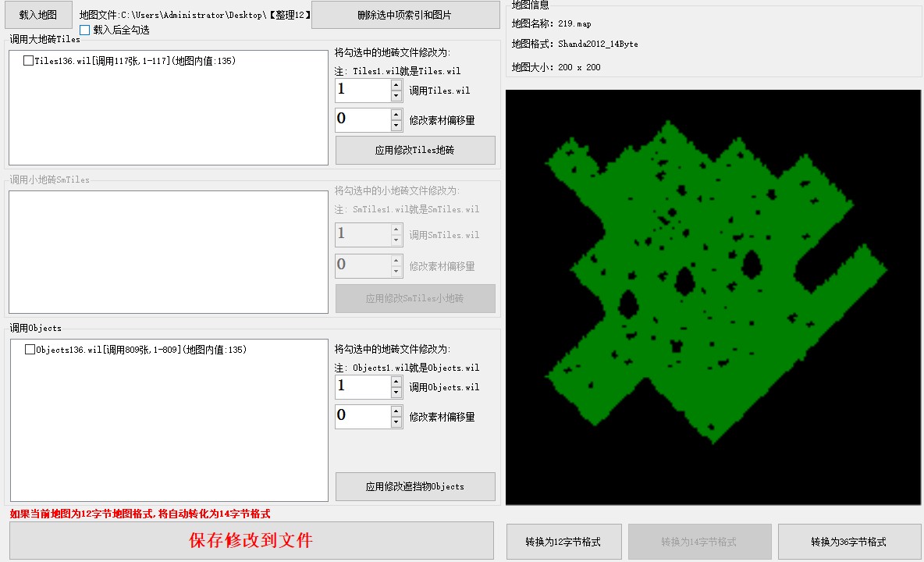Decrease 调用Objects.wil value with down arrow
The height and width of the screenshot is (562, 924).
pos(396,393)
